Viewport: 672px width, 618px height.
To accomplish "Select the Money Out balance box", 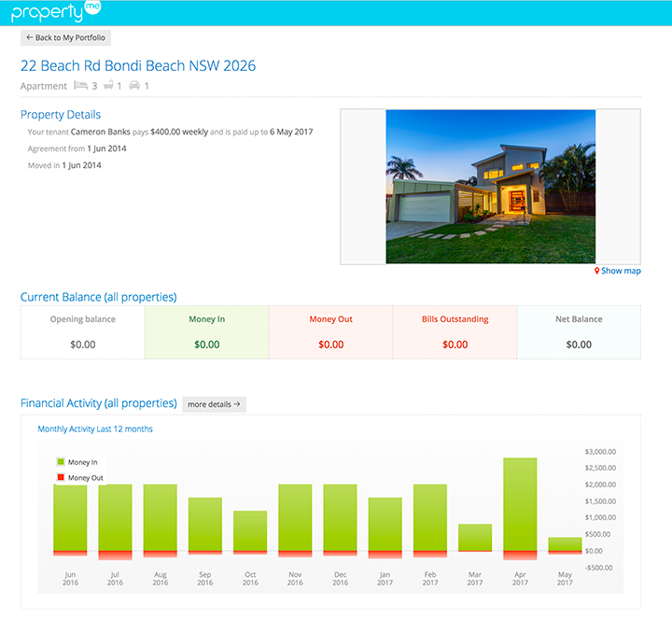I will pos(330,332).
